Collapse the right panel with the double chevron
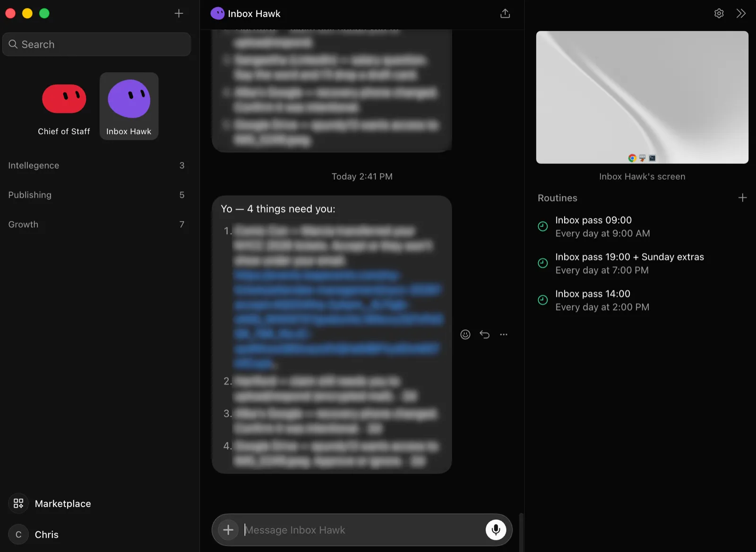756x552 pixels. pyautogui.click(x=741, y=13)
